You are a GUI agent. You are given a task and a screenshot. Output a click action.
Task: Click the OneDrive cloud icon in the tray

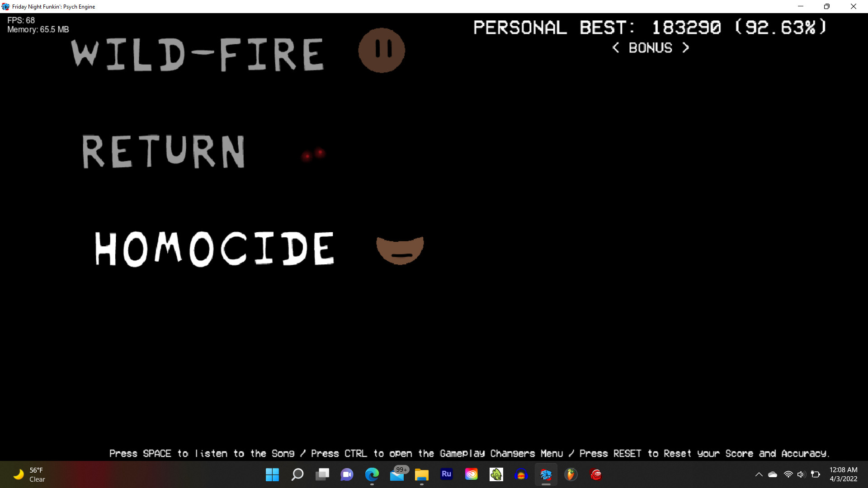coord(773,474)
